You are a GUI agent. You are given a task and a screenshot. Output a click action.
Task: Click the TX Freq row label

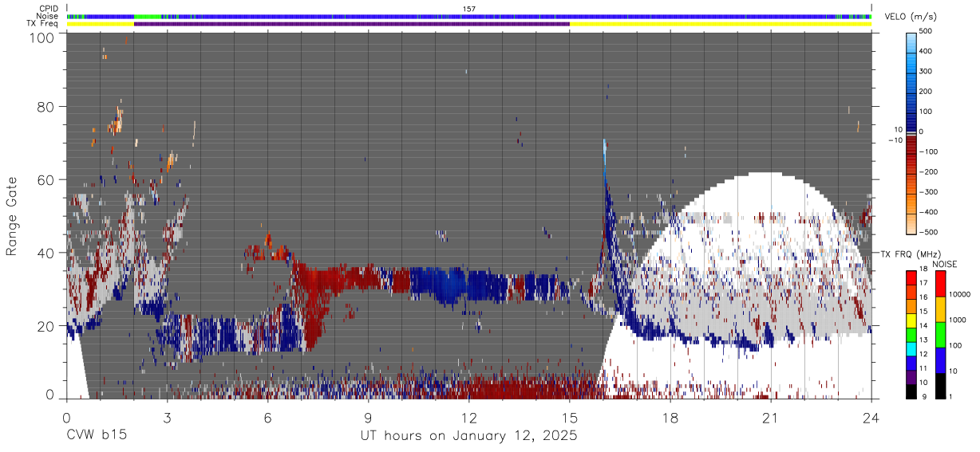44,23
